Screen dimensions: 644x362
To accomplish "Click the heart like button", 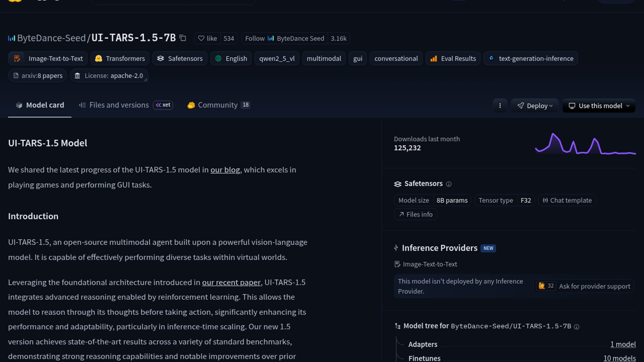I will coord(208,39).
